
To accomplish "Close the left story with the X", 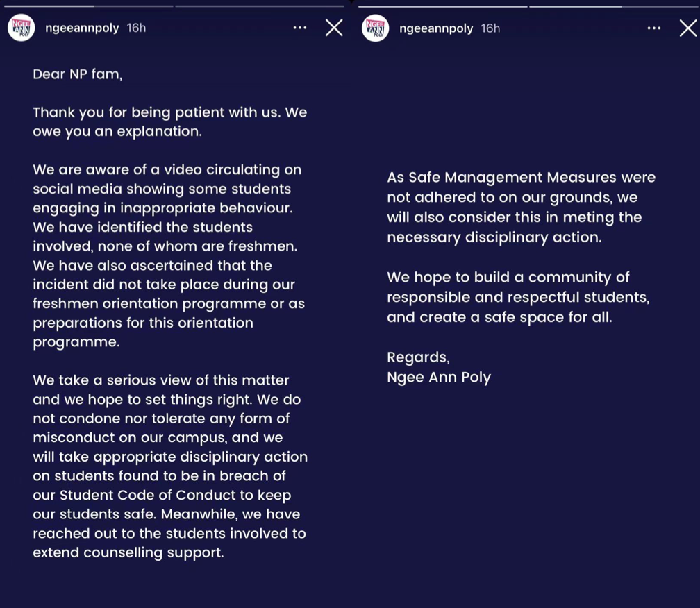I will (x=334, y=28).
